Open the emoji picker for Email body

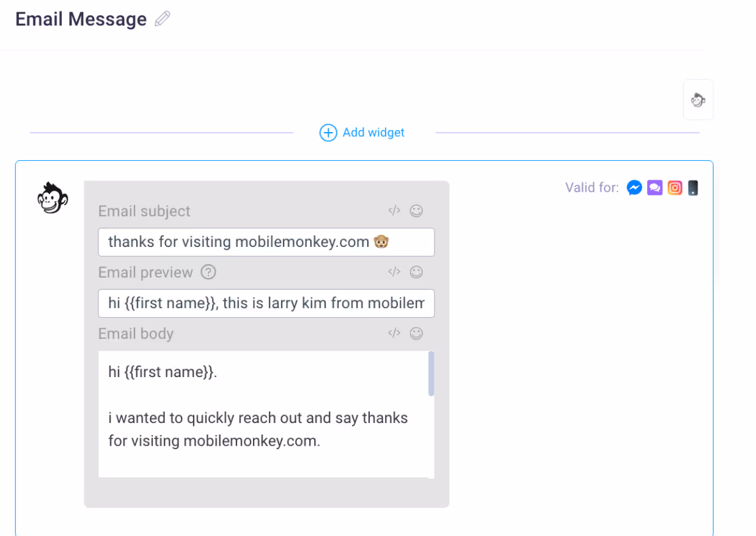[x=416, y=333]
